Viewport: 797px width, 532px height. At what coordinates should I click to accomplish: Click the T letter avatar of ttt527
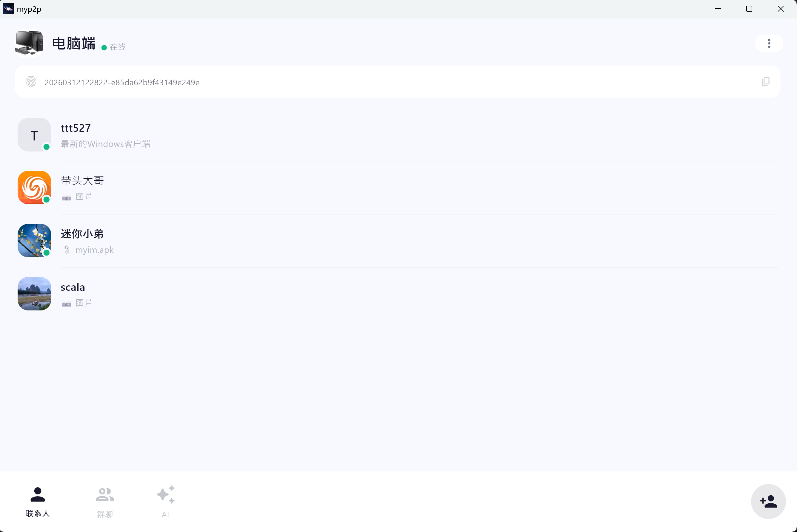[x=34, y=135]
